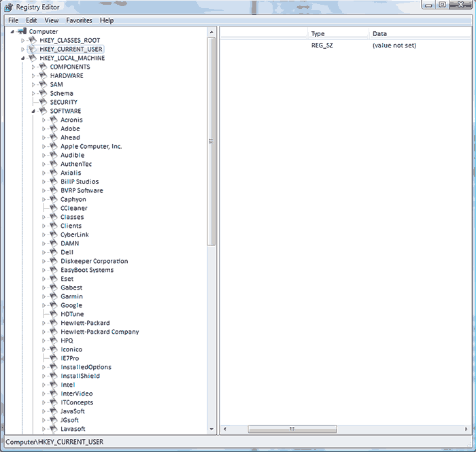Click the tree scrollbar down arrow
Image resolution: width=476 pixels, height=452 pixels.
(x=211, y=430)
